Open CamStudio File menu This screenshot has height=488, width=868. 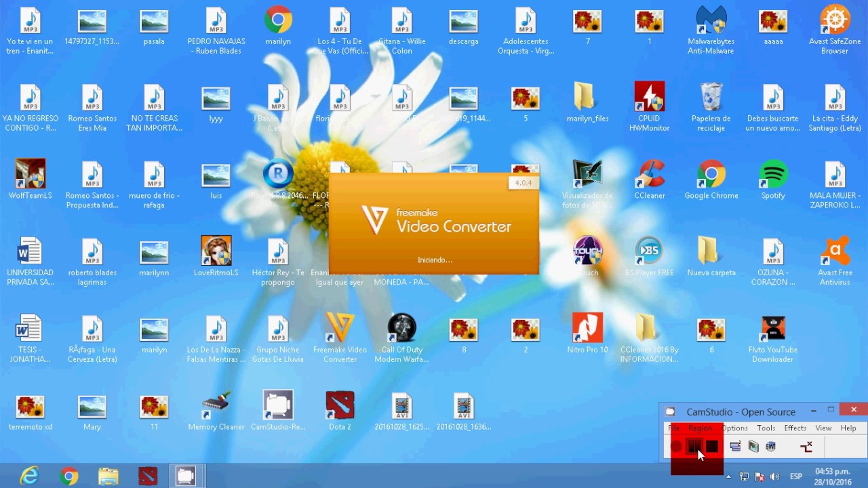click(674, 428)
